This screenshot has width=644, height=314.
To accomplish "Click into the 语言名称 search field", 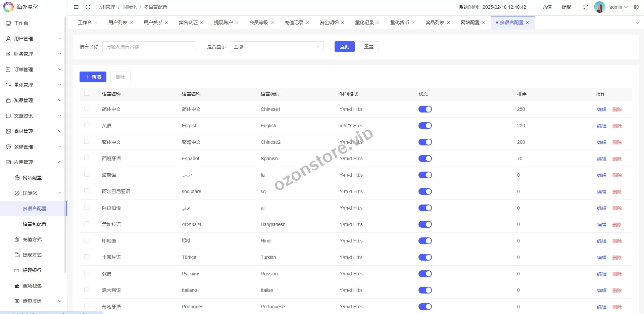I will tap(149, 47).
